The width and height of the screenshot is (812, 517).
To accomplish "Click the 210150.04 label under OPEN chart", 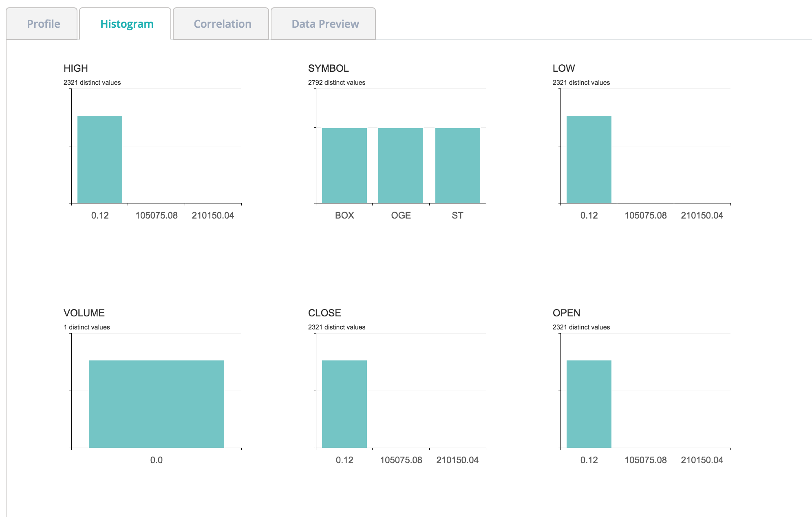I will click(702, 460).
